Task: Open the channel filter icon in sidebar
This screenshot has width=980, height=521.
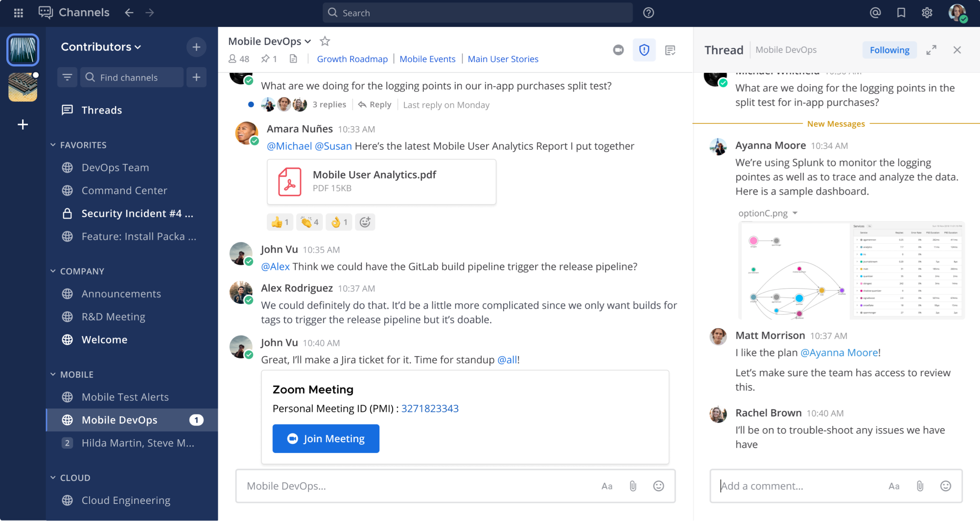Action: (67, 77)
